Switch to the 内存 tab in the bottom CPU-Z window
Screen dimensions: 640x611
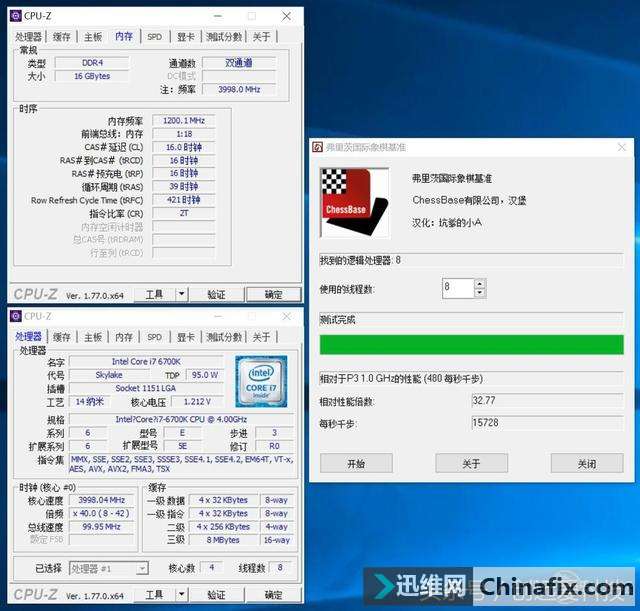pyautogui.click(x=124, y=337)
